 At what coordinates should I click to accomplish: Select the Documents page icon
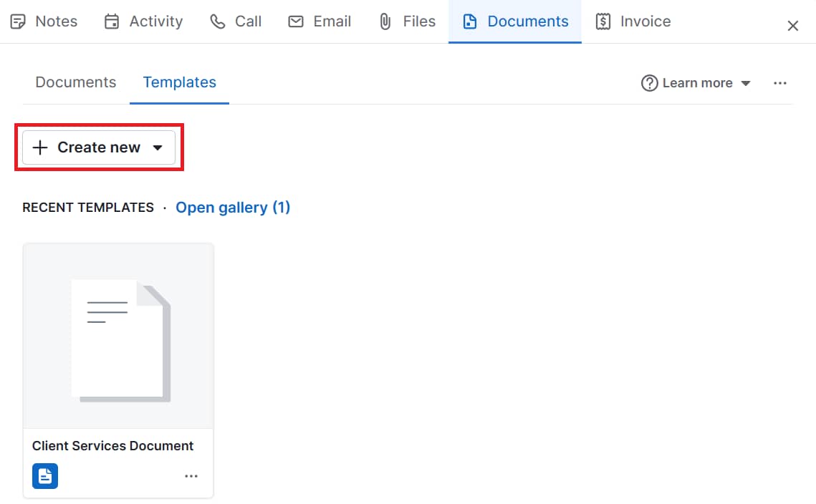pos(471,21)
